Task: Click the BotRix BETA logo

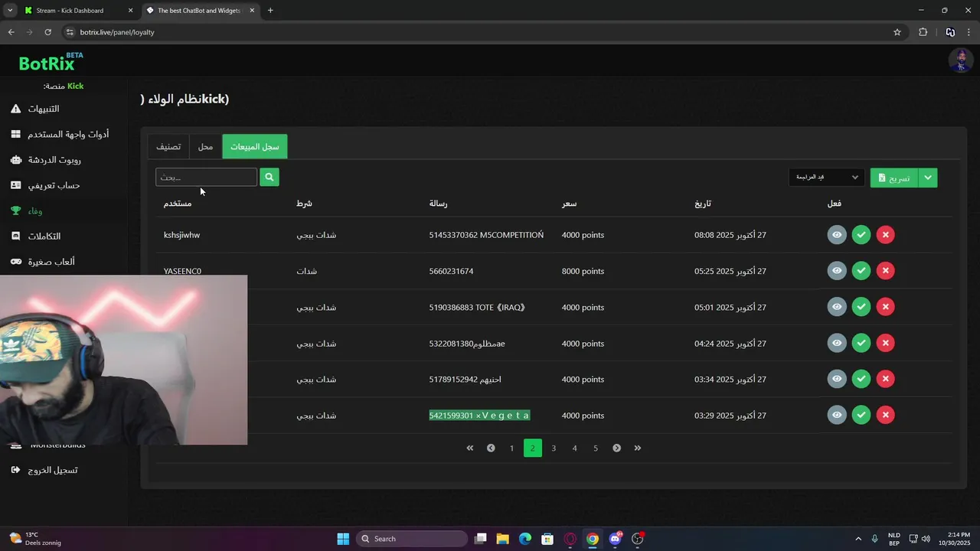Action: (x=51, y=62)
